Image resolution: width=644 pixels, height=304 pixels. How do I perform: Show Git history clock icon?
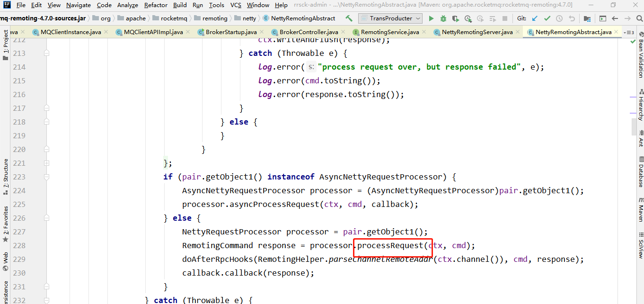coord(559,18)
